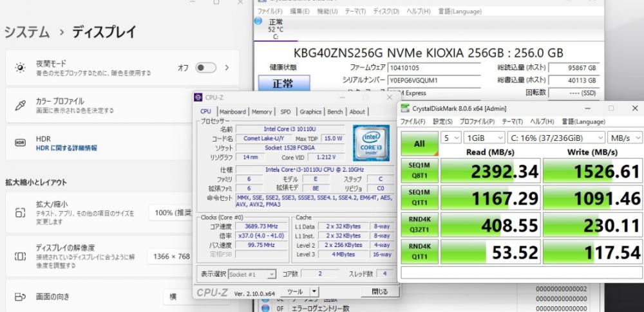This screenshot has height=312, width=644.
Task: Click the display resolution icon
Action: tap(20, 257)
